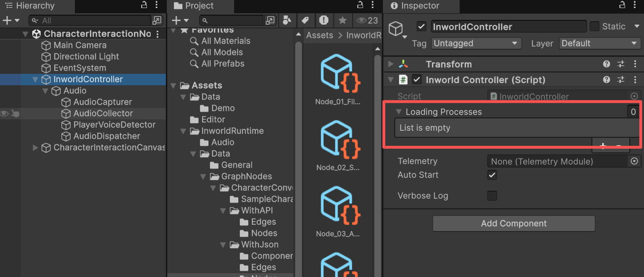Toggle AudioCollector scene visibility eye
The height and width of the screenshot is (277, 644).
[5, 113]
